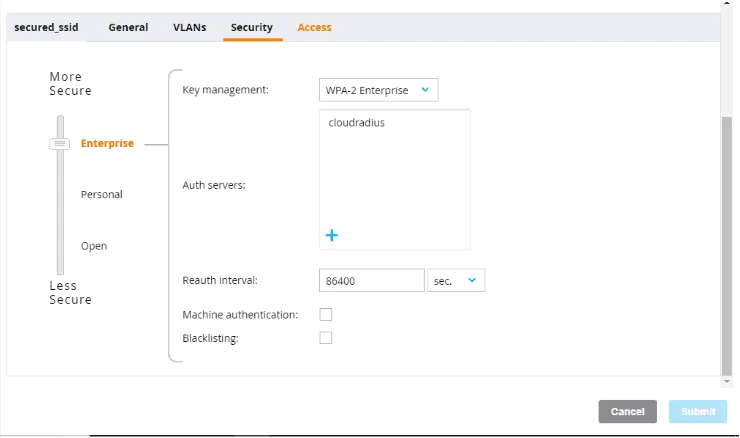Click the scrollbar up arrow
This screenshot has width=740, height=438.
tap(727, 6)
